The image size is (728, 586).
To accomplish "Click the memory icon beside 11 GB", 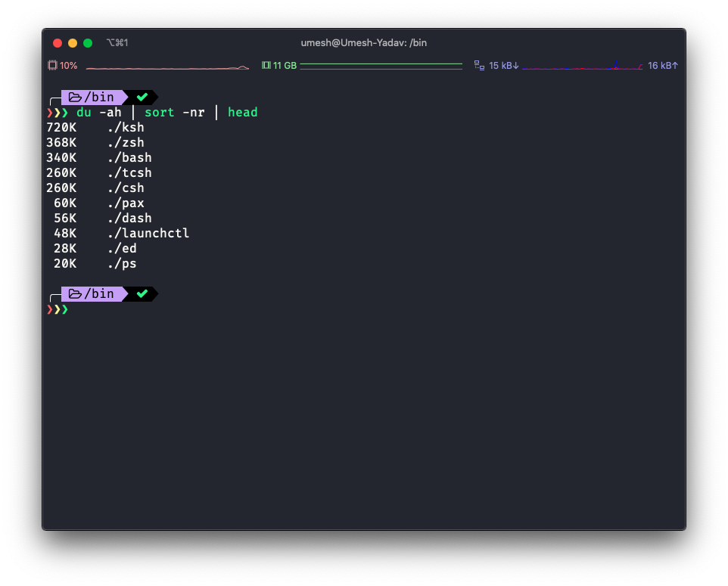I will pyautogui.click(x=266, y=66).
